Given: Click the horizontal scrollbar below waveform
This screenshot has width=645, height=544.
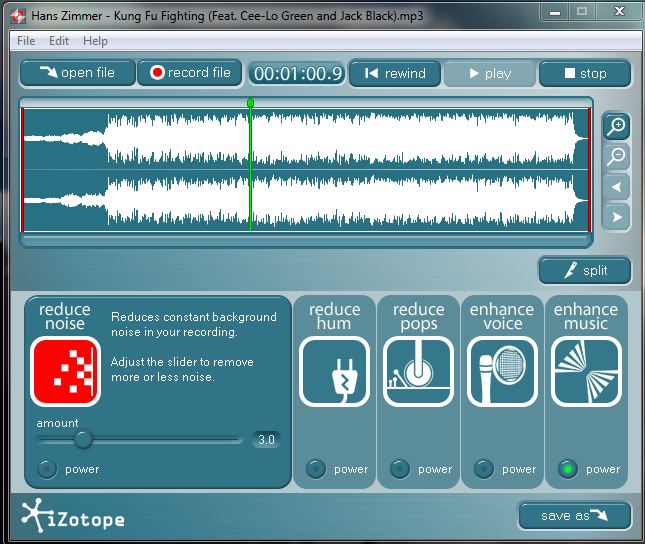Looking at the screenshot, I should 306,239.
